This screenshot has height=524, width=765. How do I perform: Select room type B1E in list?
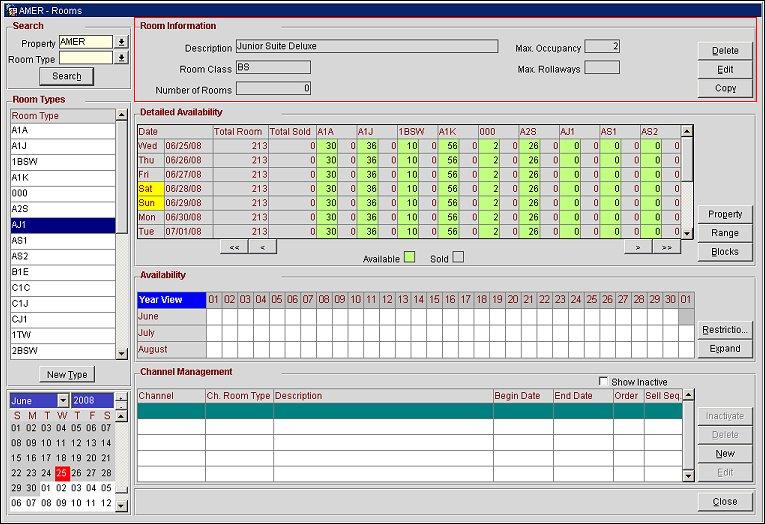pyautogui.click(x=62, y=272)
